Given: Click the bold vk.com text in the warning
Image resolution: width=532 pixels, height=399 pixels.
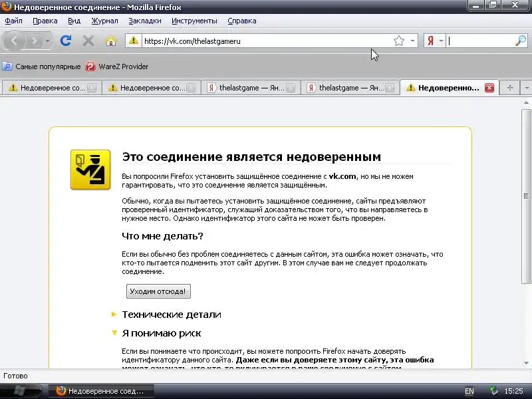Looking at the screenshot, I should (x=342, y=176).
